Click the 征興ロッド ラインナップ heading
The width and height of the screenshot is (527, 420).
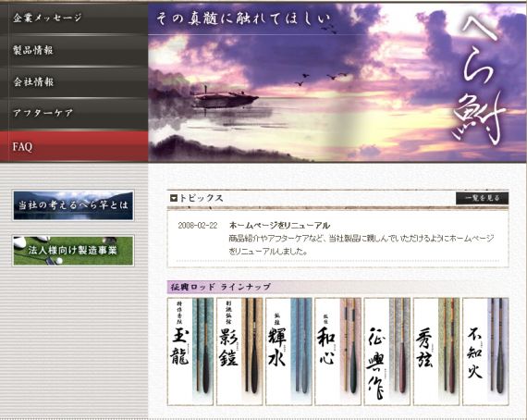(x=220, y=287)
